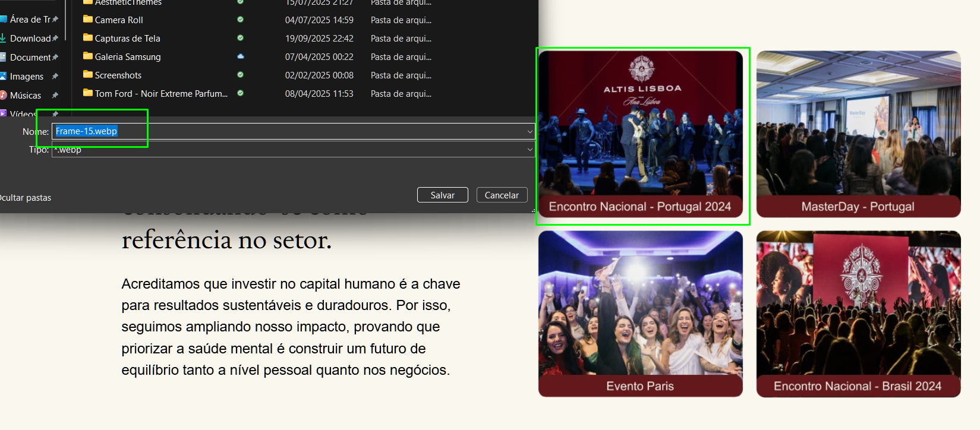
Task: Click the 08/04/2025 11:53 date cell
Action: [319, 94]
